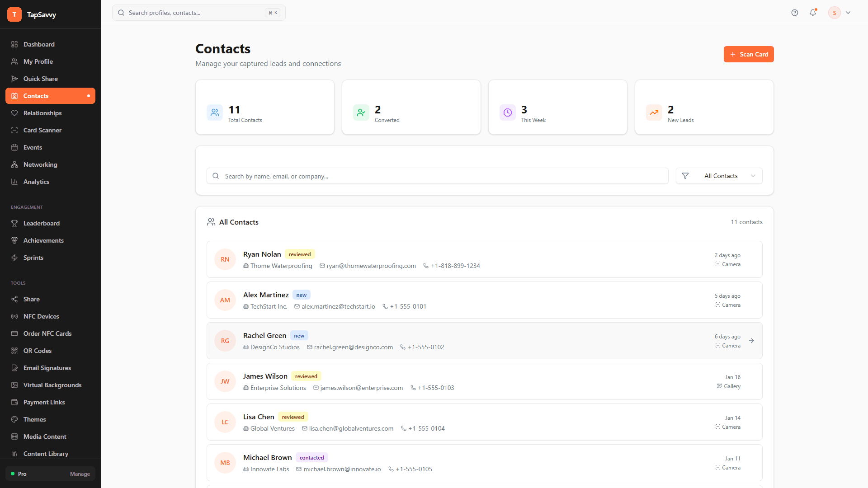Image resolution: width=868 pixels, height=488 pixels.
Task: Open Lisa Chen's contact avatar
Action: coord(225,422)
